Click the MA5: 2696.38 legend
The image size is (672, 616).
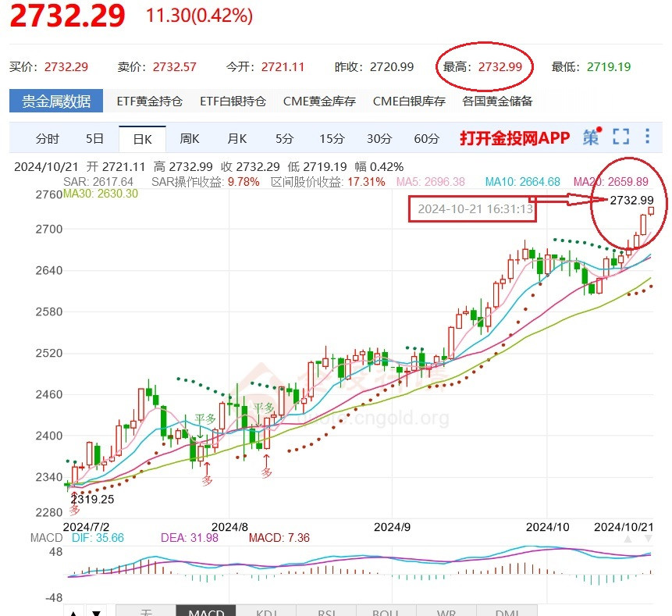coord(430,182)
